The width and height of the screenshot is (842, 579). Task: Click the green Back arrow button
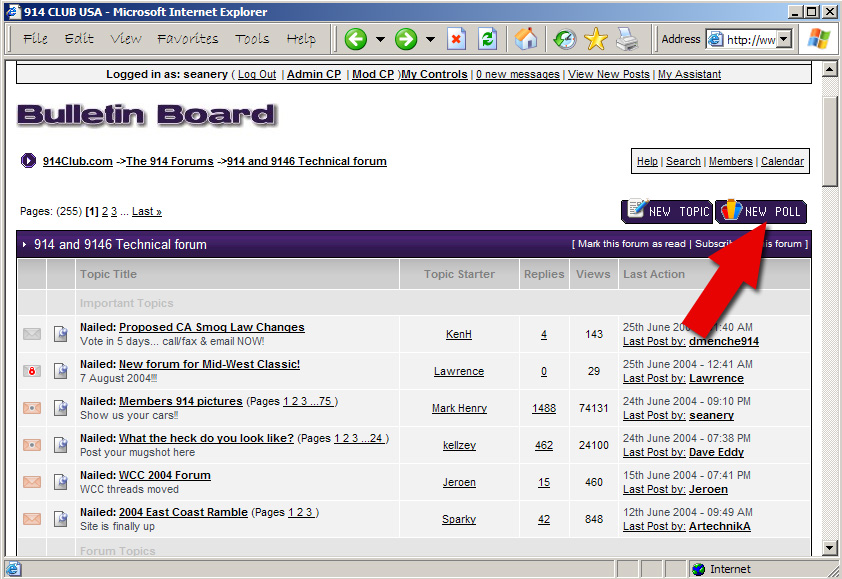click(355, 39)
